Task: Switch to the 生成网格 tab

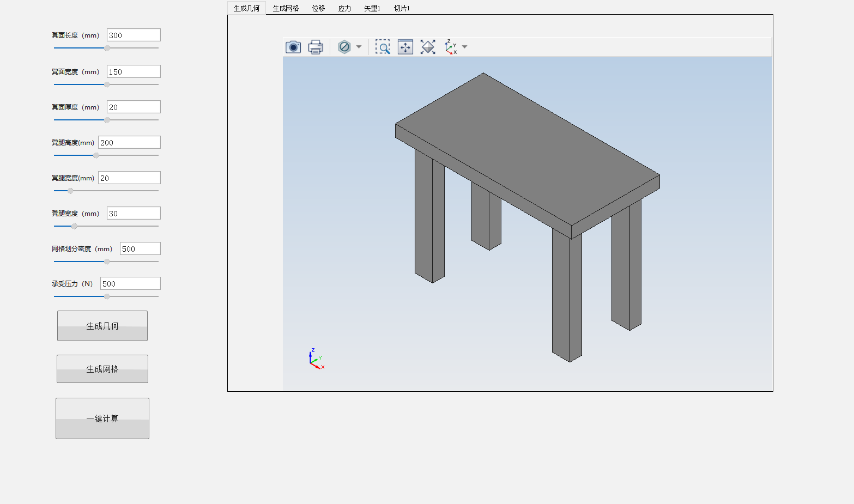Action: coord(286,8)
